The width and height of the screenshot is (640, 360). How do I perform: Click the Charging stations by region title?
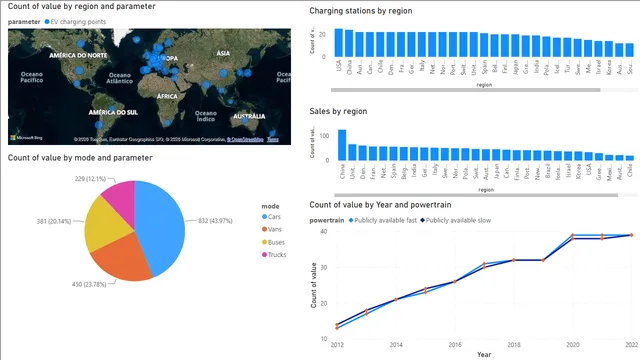pos(361,11)
